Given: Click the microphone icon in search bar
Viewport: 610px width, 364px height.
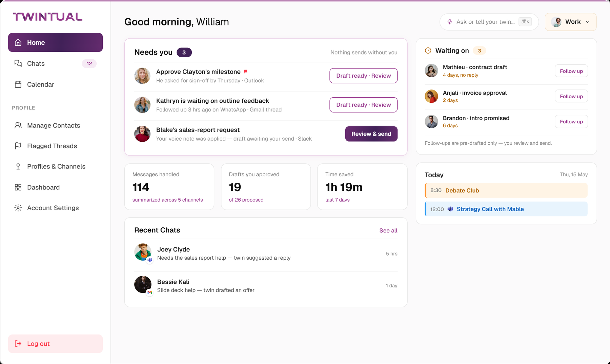Looking at the screenshot, I should point(449,22).
